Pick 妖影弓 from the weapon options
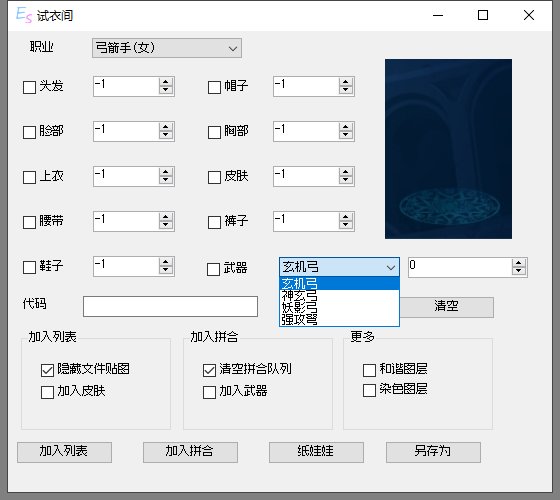 (x=339, y=308)
